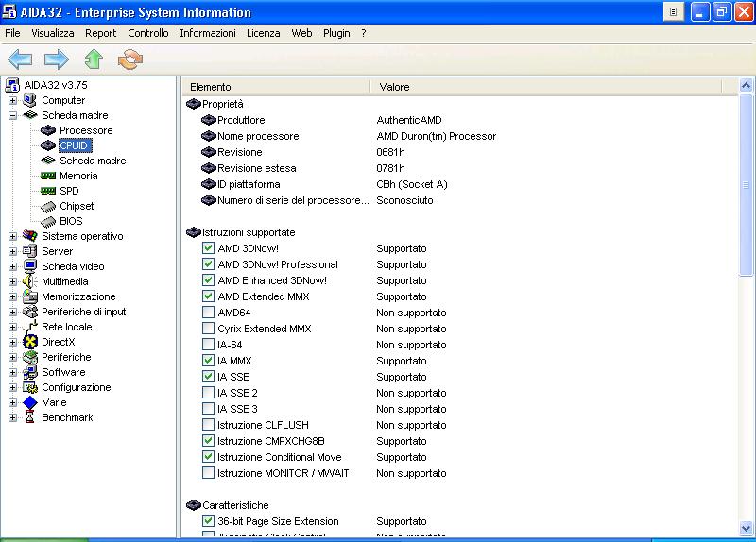Image resolution: width=756 pixels, height=542 pixels.
Task: Select CPUID in the tree
Action: point(74,145)
